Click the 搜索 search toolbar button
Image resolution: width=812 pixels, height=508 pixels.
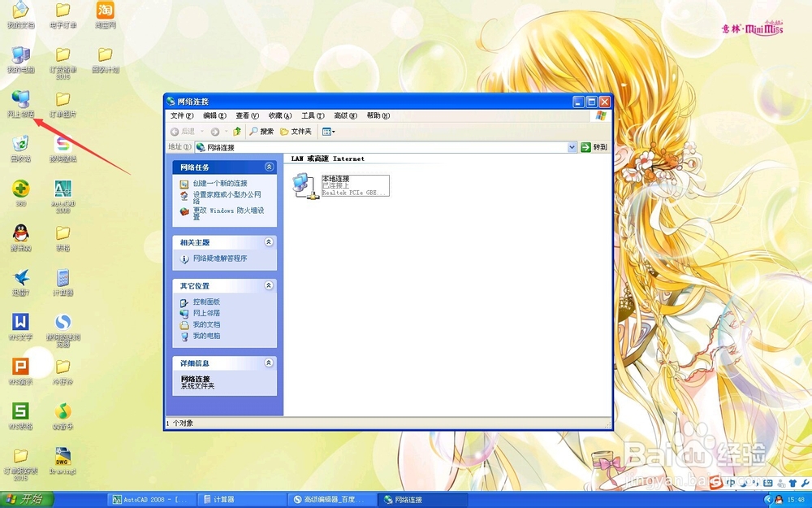[x=261, y=132]
